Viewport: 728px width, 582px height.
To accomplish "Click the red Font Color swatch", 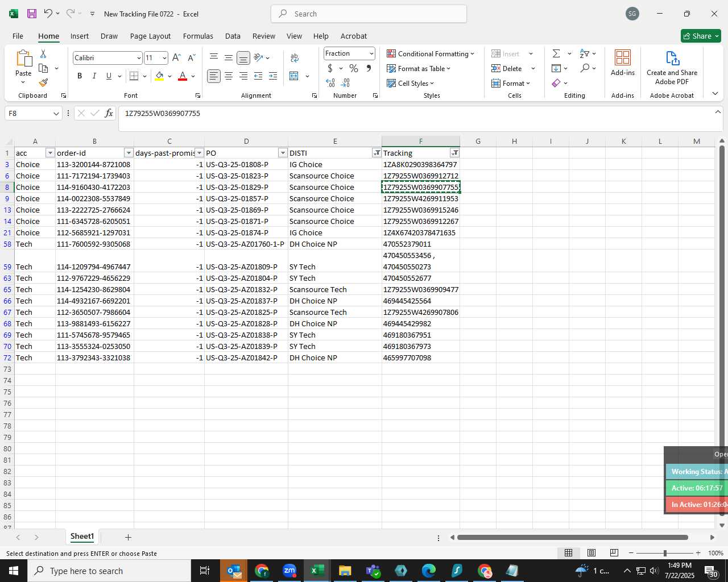I will (x=183, y=76).
